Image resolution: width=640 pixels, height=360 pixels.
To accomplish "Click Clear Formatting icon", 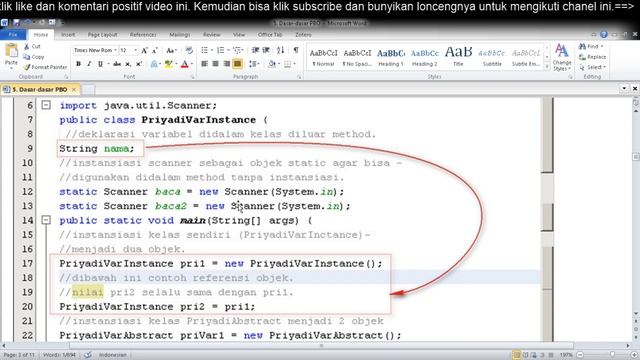I will tap(189, 50).
